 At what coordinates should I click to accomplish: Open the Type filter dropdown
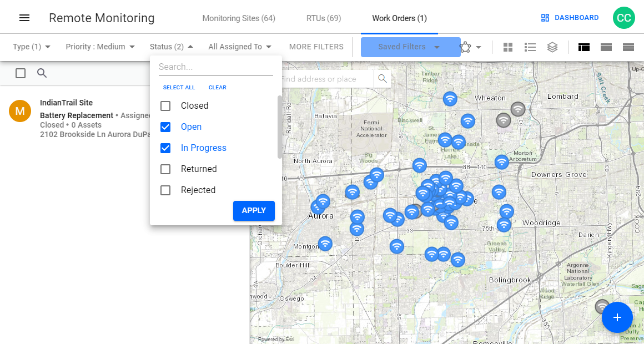[x=31, y=47]
